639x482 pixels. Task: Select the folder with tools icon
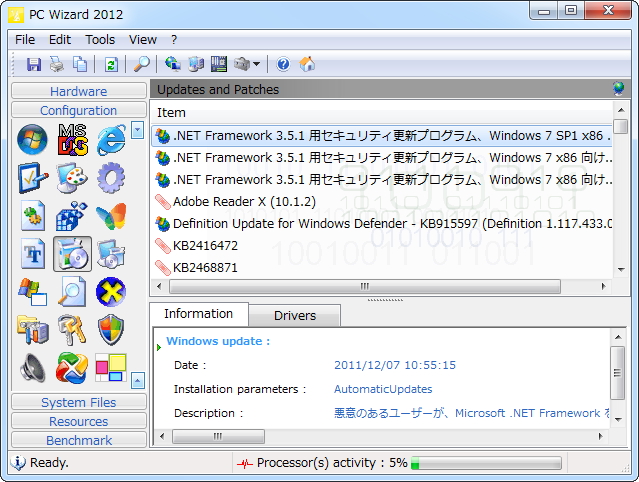33,330
